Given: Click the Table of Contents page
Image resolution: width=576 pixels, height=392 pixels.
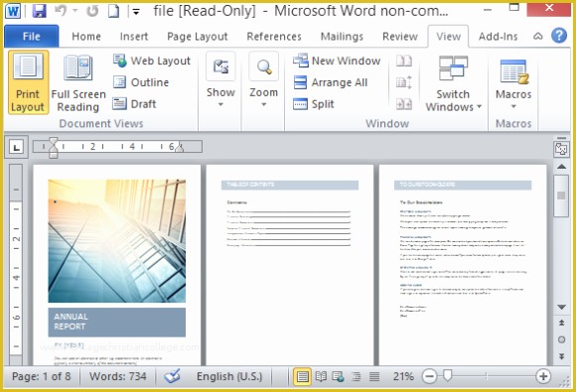Looking at the screenshot, I should [x=290, y=265].
